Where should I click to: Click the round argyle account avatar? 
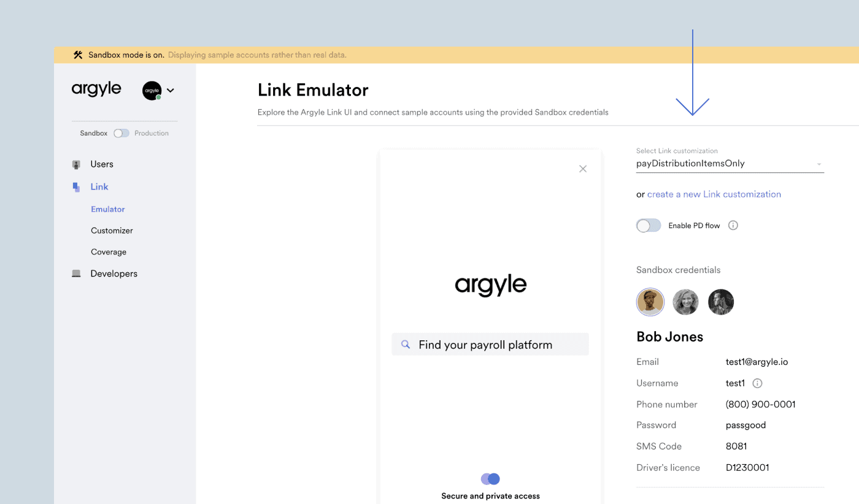152,91
